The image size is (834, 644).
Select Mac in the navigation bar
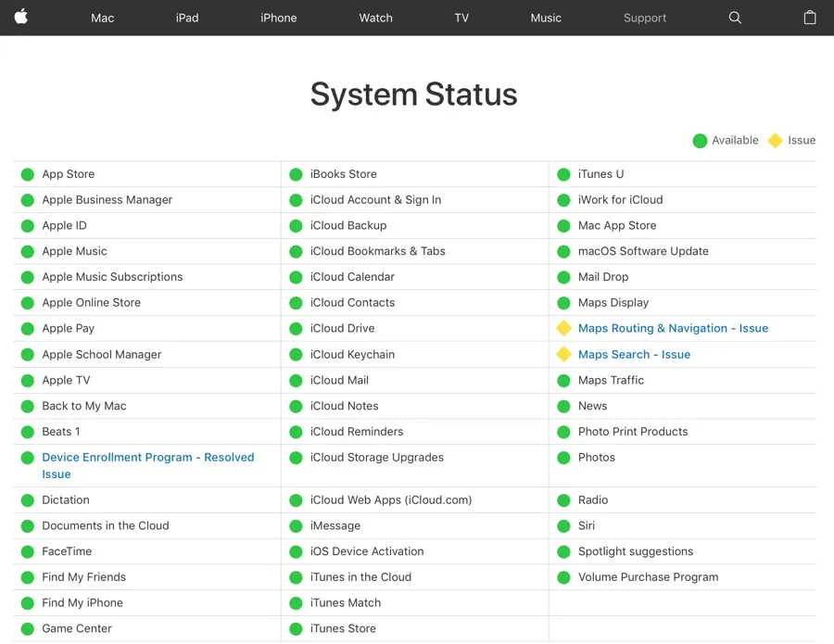click(x=102, y=18)
